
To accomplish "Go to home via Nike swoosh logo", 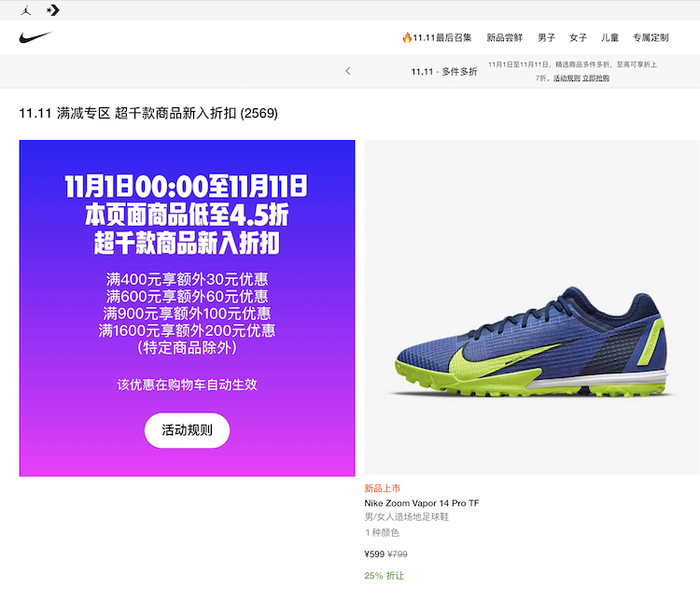I will [x=35, y=37].
